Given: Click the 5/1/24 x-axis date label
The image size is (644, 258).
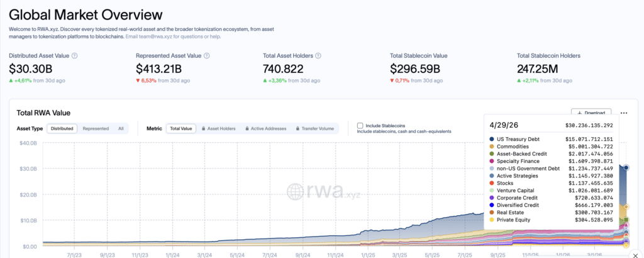Looking at the screenshot, I should pyautogui.click(x=237, y=254).
